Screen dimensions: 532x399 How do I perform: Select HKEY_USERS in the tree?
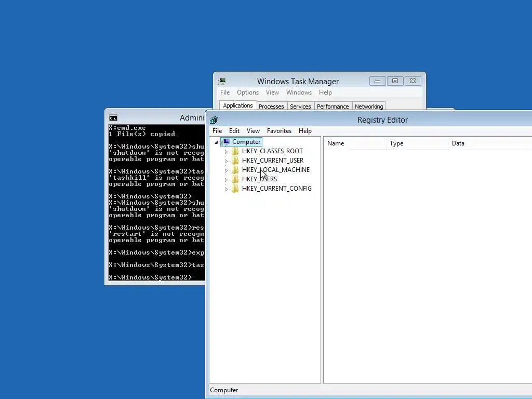(260, 179)
